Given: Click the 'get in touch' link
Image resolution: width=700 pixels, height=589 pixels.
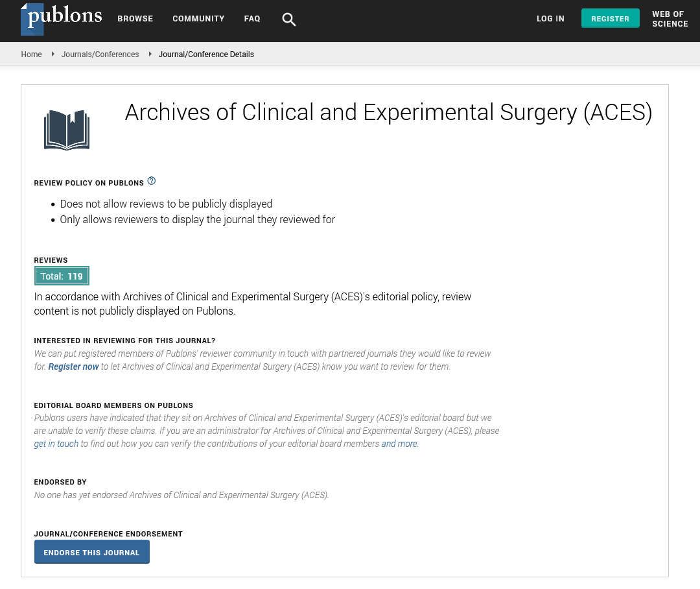Looking at the screenshot, I should [x=56, y=444].
